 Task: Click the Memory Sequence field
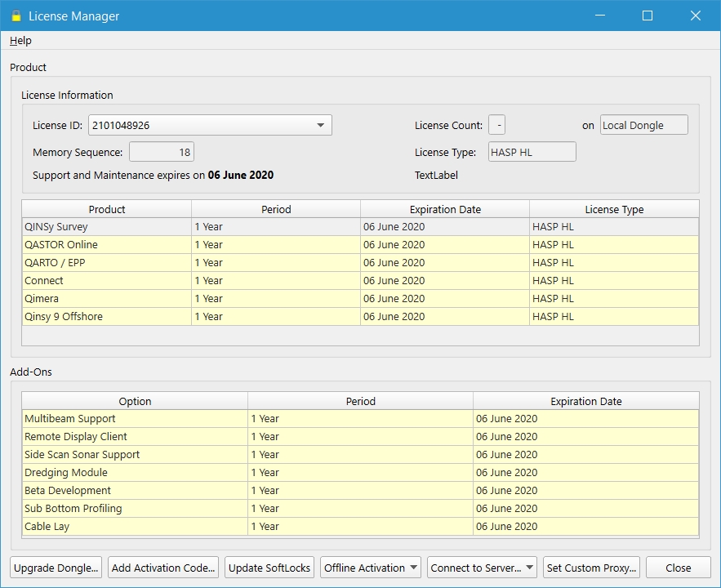[162, 153]
